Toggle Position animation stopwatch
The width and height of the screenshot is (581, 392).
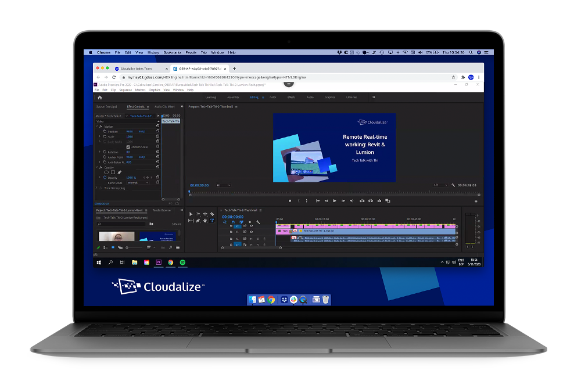pos(105,131)
